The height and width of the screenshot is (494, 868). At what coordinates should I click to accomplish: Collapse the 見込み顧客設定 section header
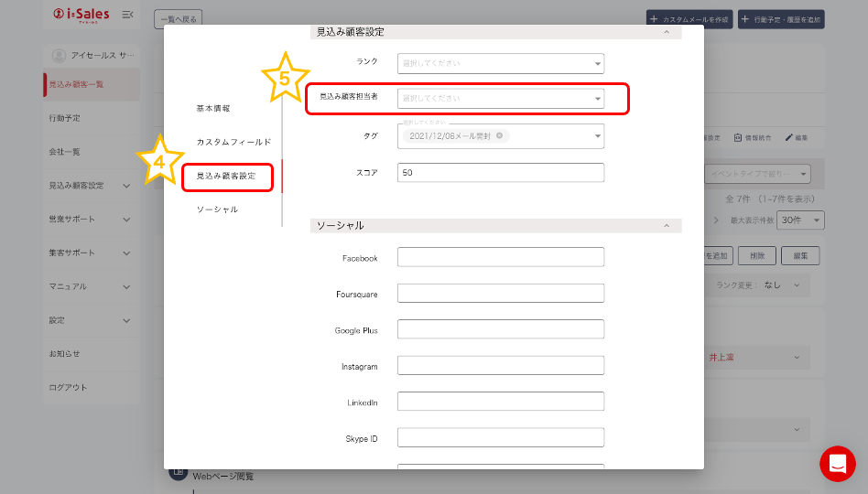click(666, 32)
